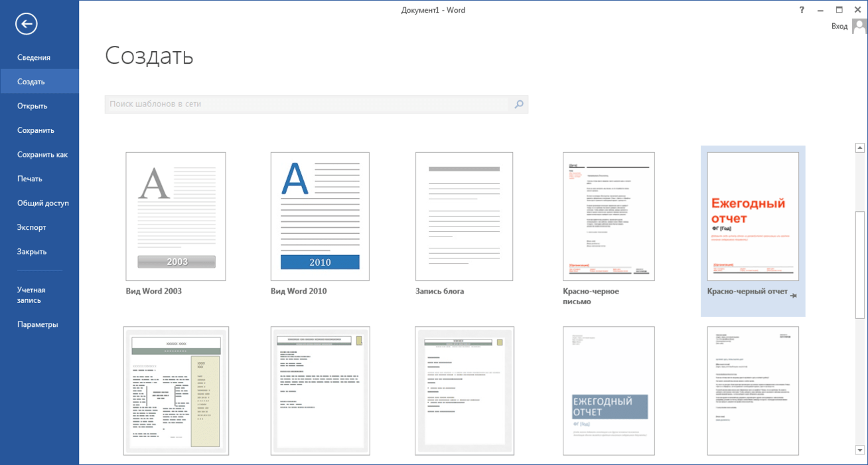The width and height of the screenshot is (868, 465).
Task: Select Открыть in the sidebar
Action: 33,106
